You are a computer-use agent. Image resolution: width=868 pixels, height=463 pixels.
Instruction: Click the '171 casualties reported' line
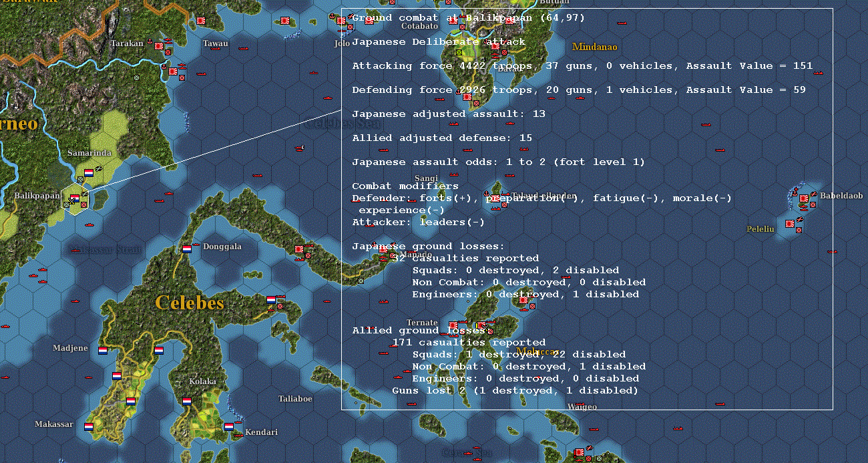coord(469,342)
